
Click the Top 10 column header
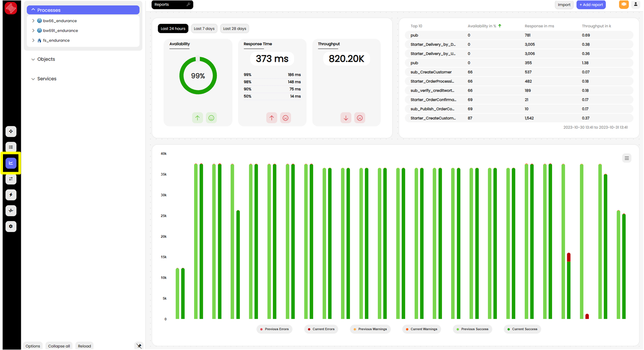point(416,26)
